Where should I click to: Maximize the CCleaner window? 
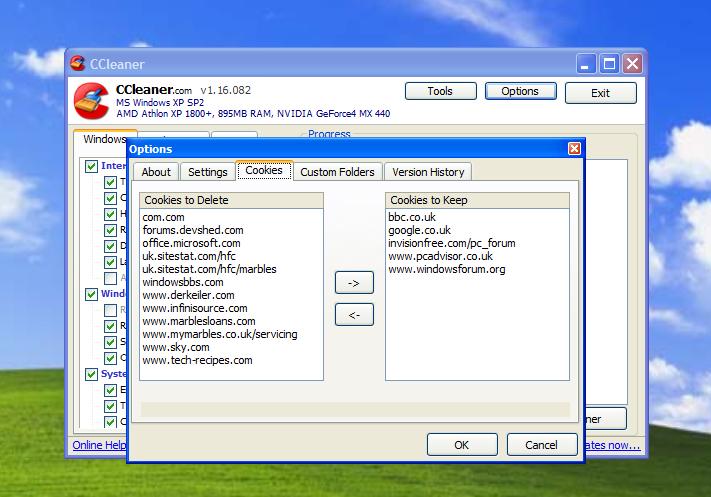point(609,64)
